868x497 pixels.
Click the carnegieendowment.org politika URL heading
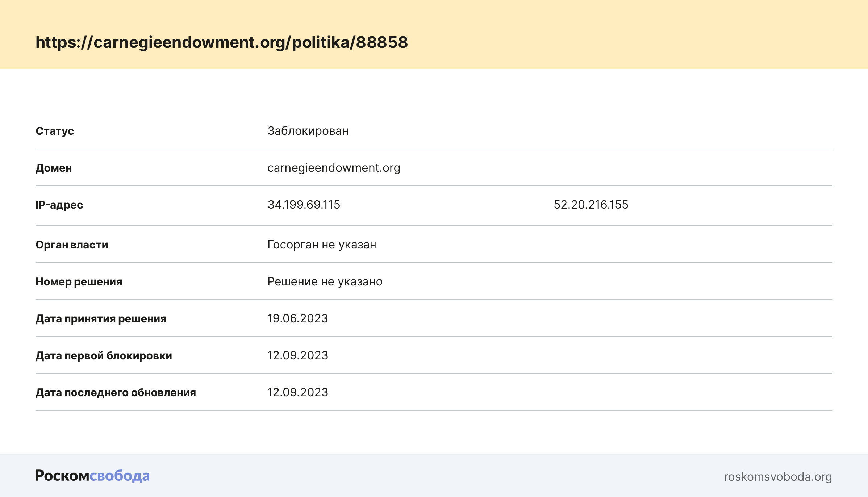click(x=222, y=42)
